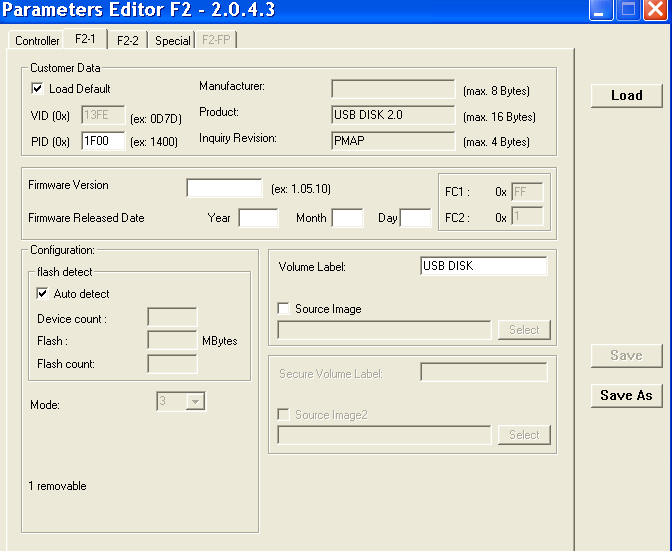Switch to the Controller tab

tap(37, 41)
